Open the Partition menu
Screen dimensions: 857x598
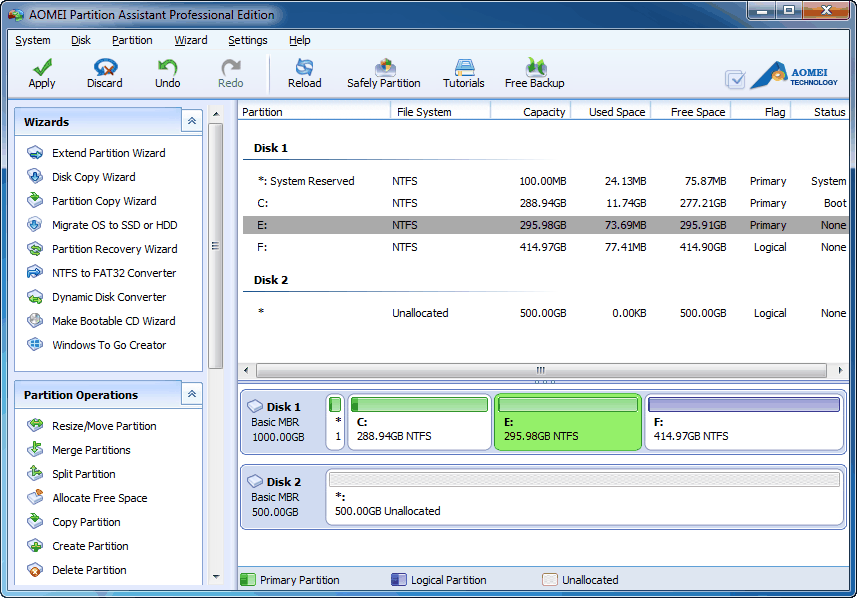132,40
